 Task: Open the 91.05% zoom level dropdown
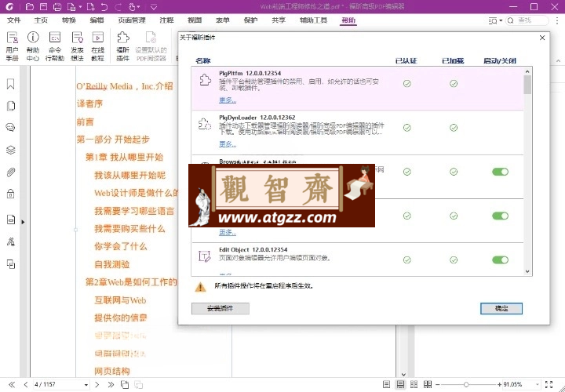point(538,385)
